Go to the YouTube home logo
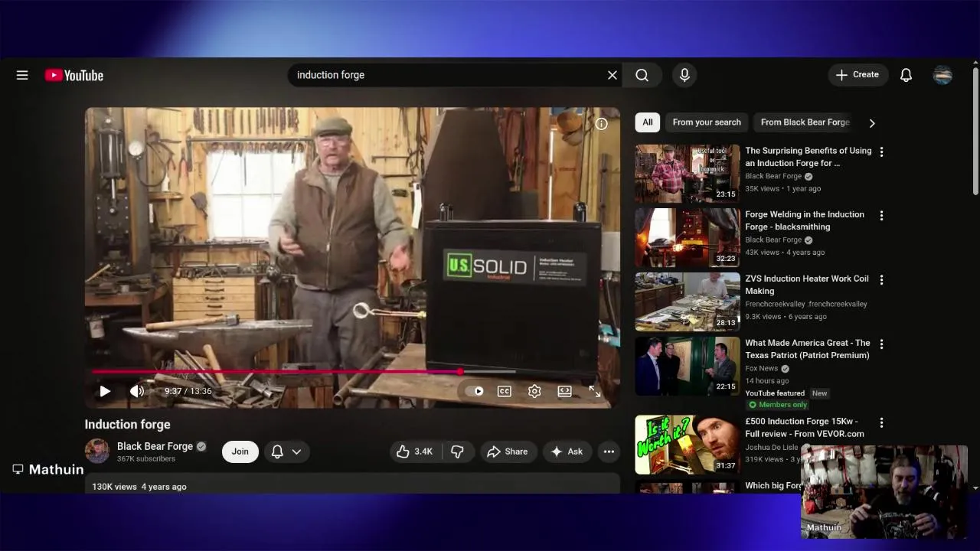980x551 pixels. pos(74,75)
